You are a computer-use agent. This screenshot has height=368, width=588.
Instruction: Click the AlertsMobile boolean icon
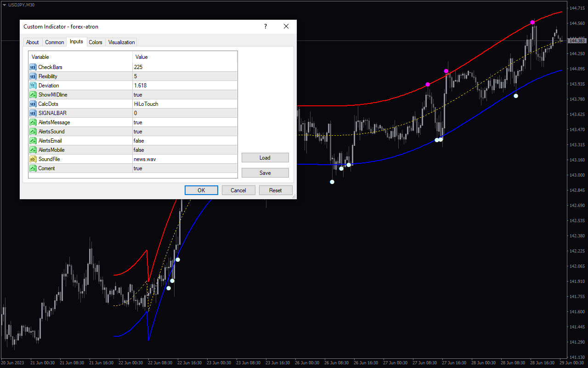click(33, 150)
